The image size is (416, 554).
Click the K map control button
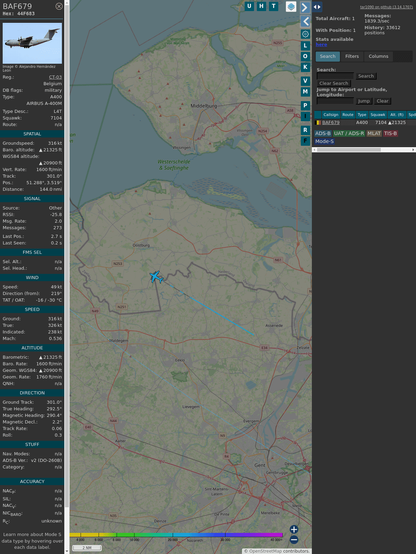305,67
